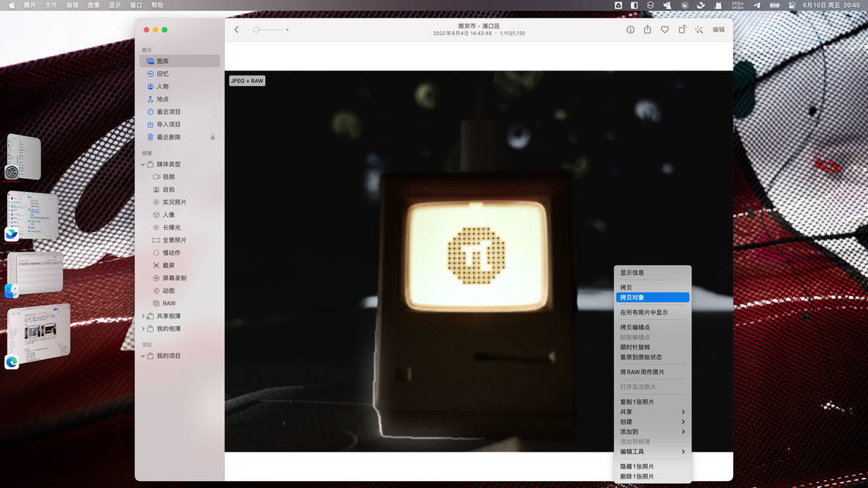Choose 拷贝对象 in context menu
This screenshot has width=868, height=488.
653,297
